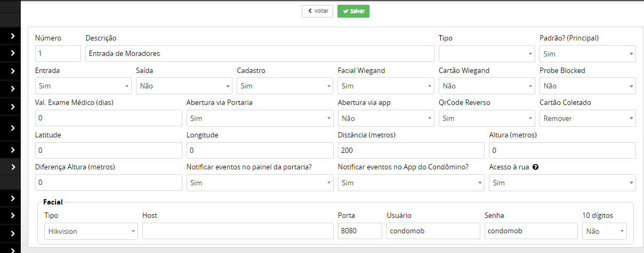The image size is (644, 253).
Task: Expand the last sidebar chevron item
Action: coord(12,233)
